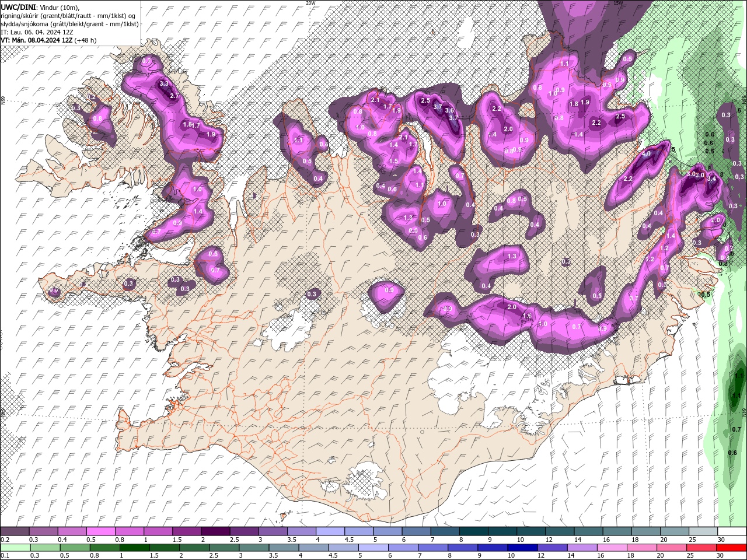Click the white 30 swatch in the top legend row

pos(732,531)
